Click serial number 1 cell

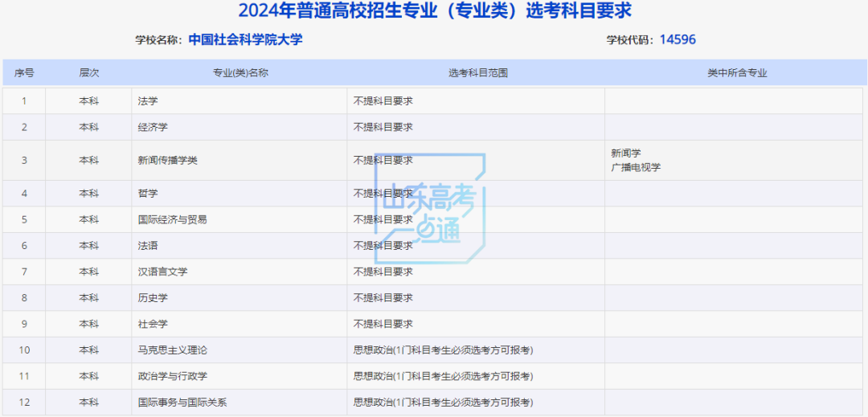coord(24,101)
